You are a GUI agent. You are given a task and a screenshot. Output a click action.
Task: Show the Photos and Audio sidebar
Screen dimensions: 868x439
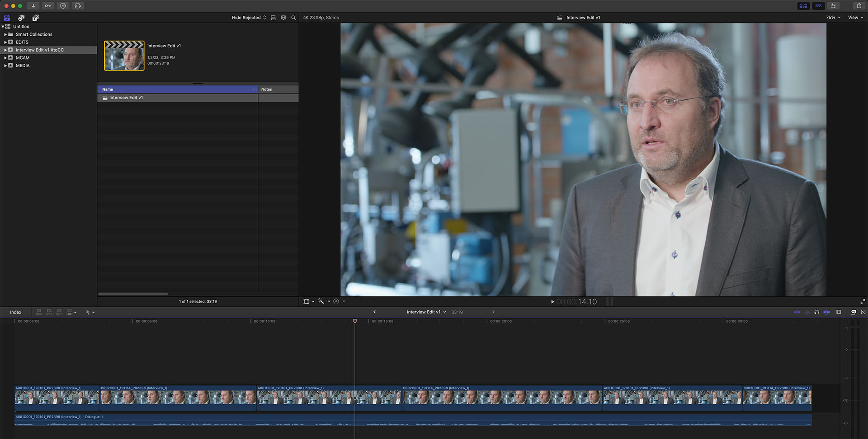[x=21, y=18]
